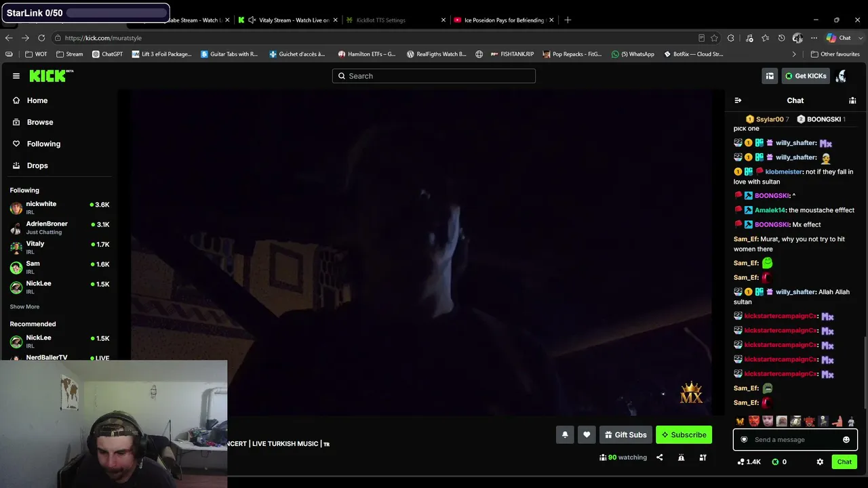The image size is (868, 488).
Task: Open AdrienBroner's channel in Following
Action: click(x=60, y=227)
